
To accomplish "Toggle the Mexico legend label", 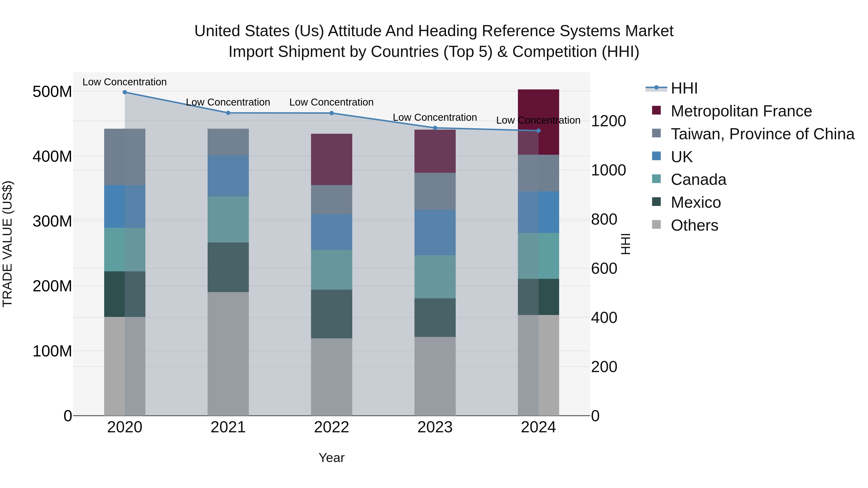I will point(696,202).
